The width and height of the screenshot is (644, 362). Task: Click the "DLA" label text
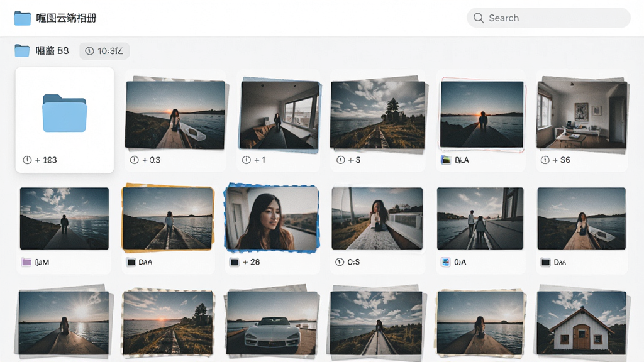point(462,160)
